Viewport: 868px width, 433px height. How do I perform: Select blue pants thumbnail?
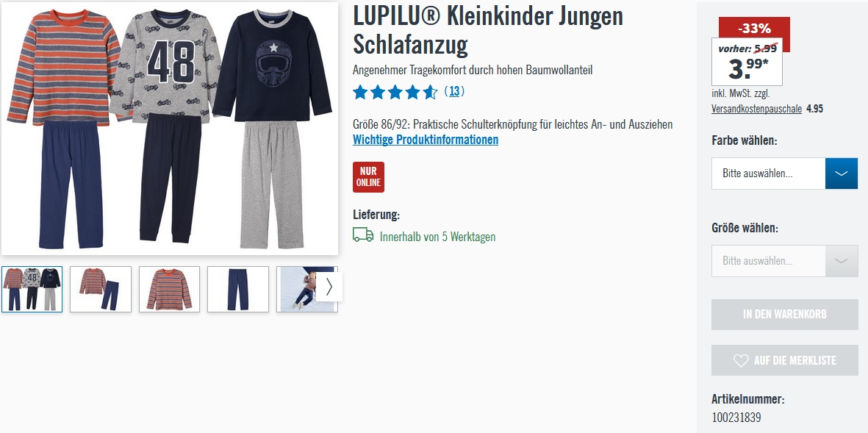[238, 289]
